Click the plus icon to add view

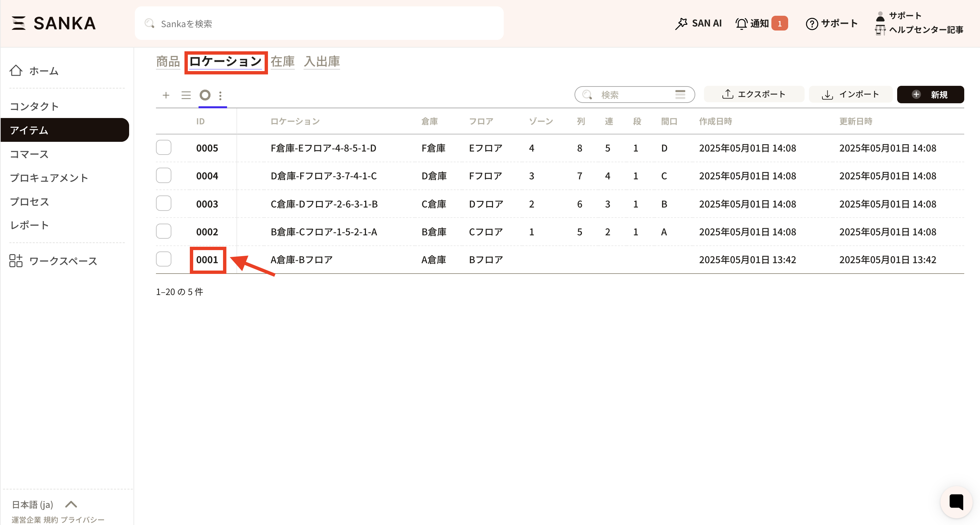pyautogui.click(x=166, y=95)
